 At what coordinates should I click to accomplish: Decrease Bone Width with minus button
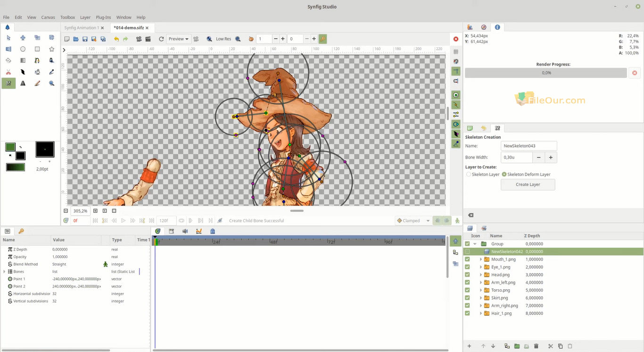pyautogui.click(x=538, y=158)
